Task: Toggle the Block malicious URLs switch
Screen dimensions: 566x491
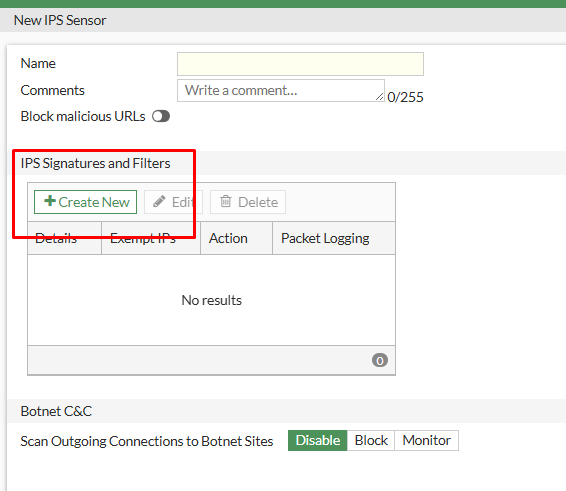Action: click(161, 116)
